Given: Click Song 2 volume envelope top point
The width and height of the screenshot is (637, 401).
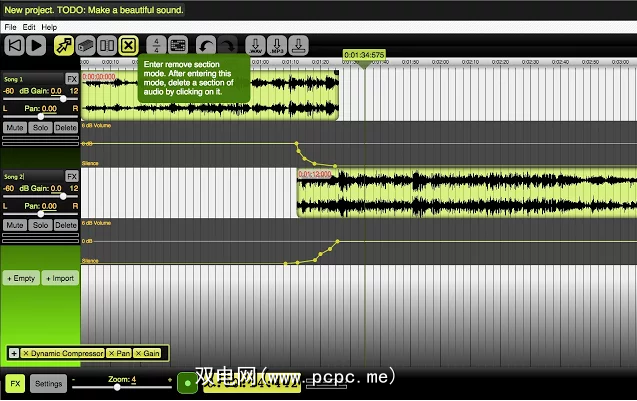Looking at the screenshot, I should click(338, 241).
